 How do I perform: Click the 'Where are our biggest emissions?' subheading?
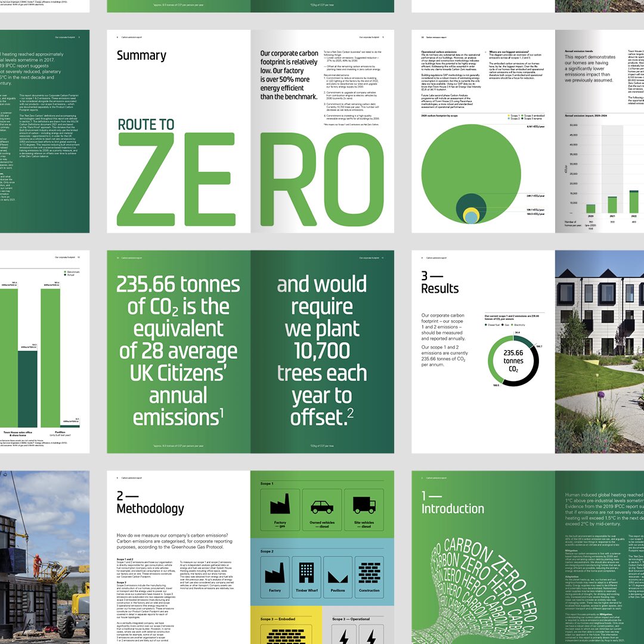point(509,52)
